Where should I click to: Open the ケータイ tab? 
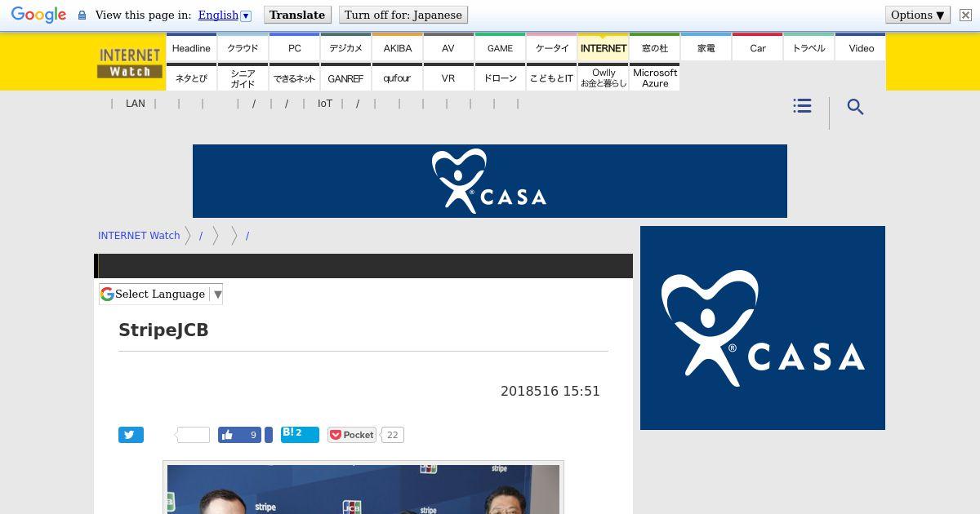[552, 47]
